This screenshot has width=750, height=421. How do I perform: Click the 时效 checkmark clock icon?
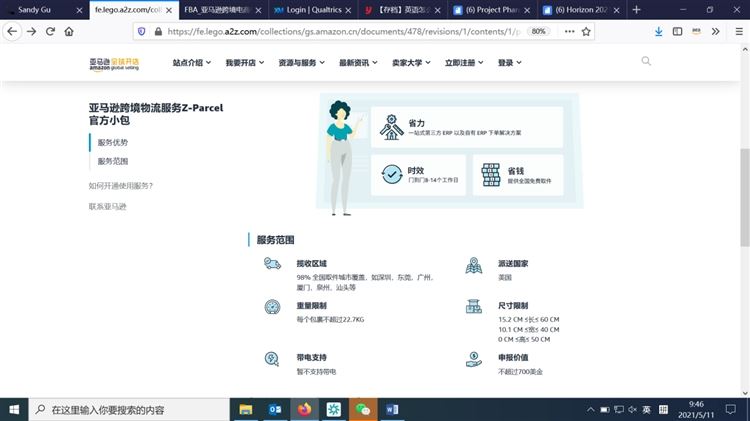click(392, 174)
